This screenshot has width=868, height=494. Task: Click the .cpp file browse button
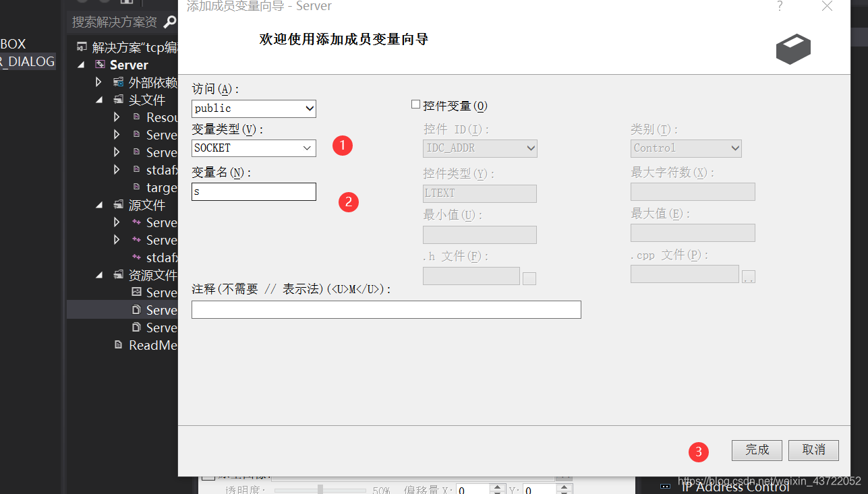coord(749,276)
